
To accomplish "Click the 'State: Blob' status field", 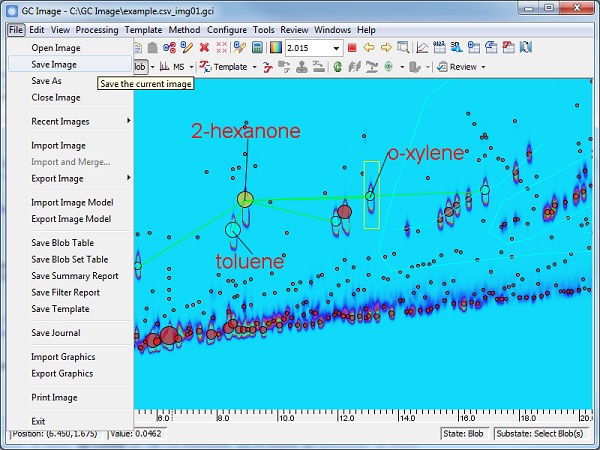I will click(465, 434).
